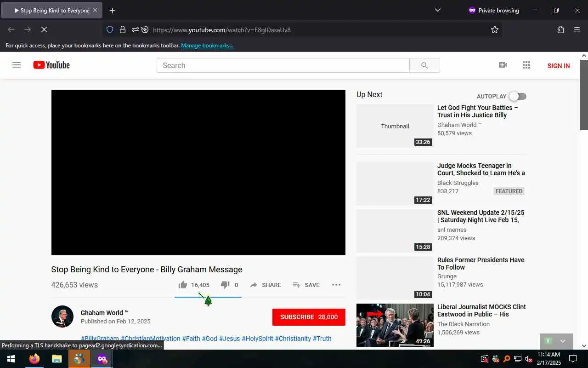
Task: Go back to previous page
Action: (11, 29)
